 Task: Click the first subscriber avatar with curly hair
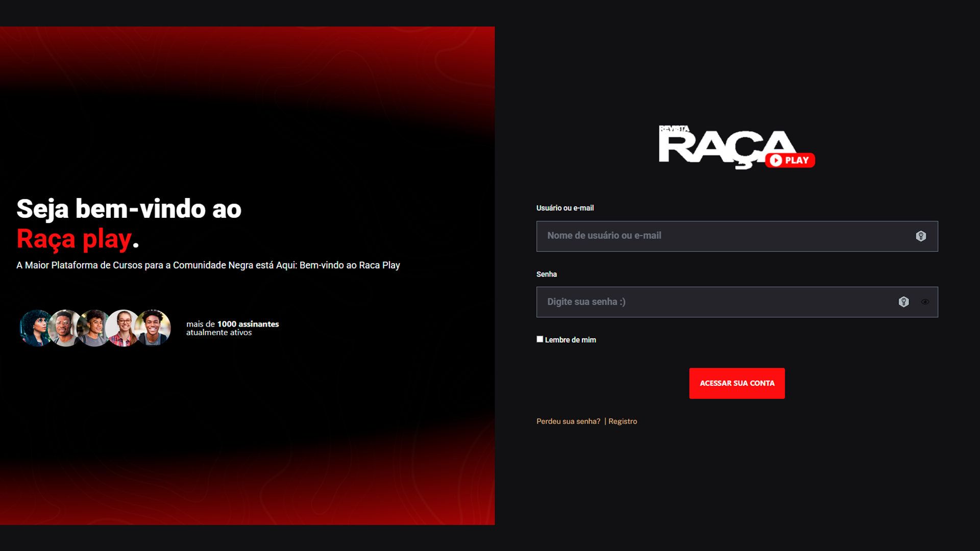37,328
